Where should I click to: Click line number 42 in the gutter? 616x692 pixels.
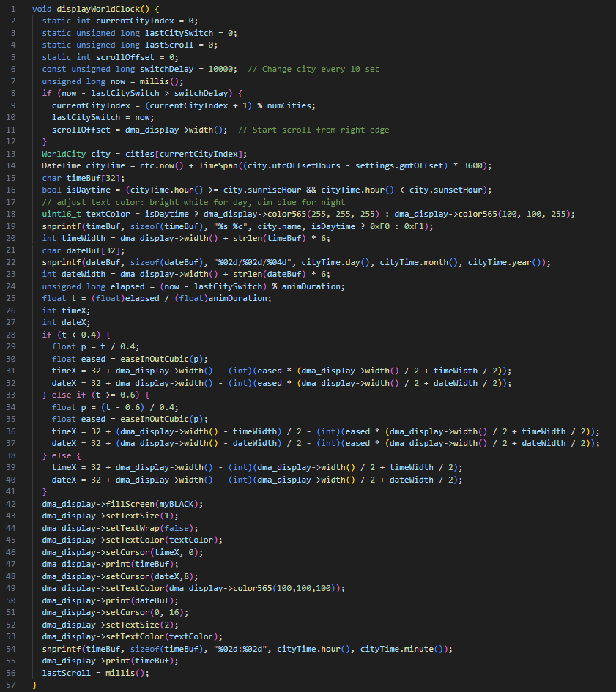click(12, 504)
